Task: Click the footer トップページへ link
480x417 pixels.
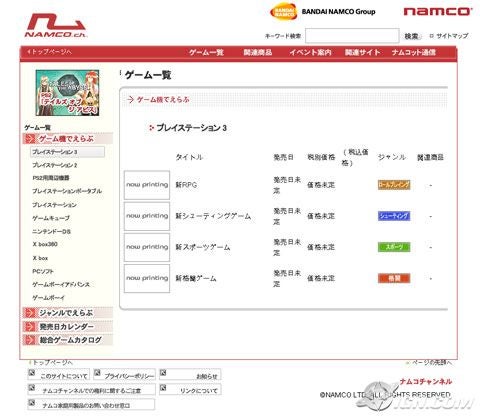Action: point(52,362)
